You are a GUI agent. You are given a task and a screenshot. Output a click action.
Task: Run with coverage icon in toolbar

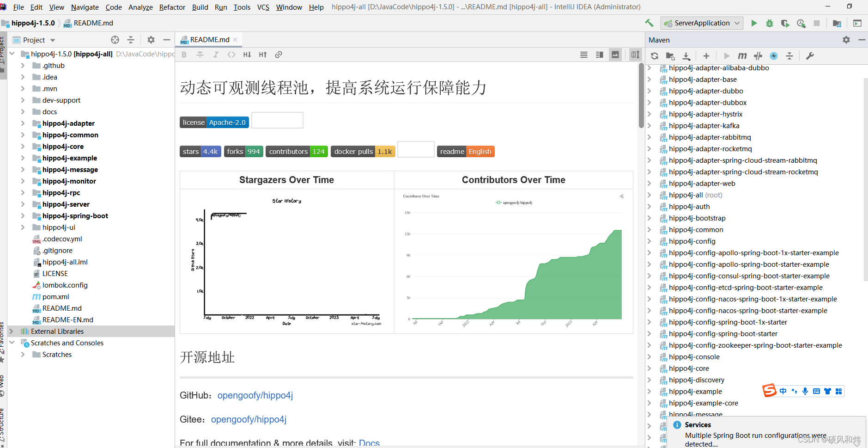pyautogui.click(x=785, y=23)
